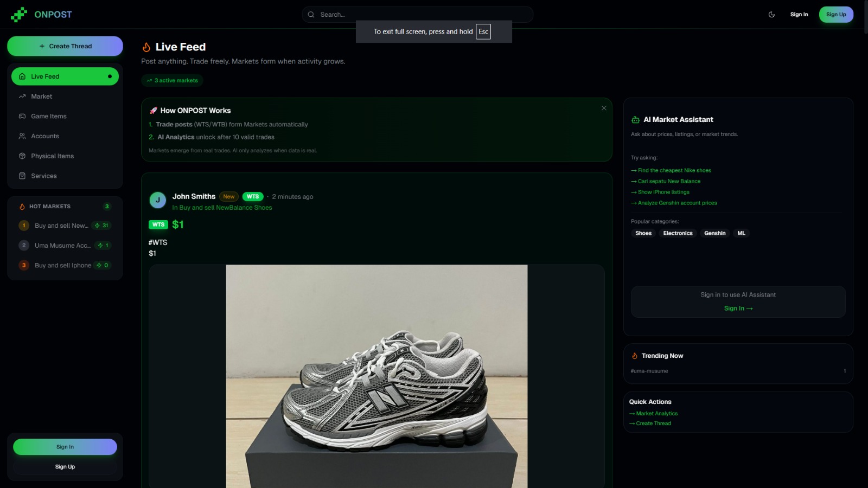This screenshot has width=868, height=488.
Task: Open Buy and sell NewBalance Shoes market link
Action: (x=226, y=208)
